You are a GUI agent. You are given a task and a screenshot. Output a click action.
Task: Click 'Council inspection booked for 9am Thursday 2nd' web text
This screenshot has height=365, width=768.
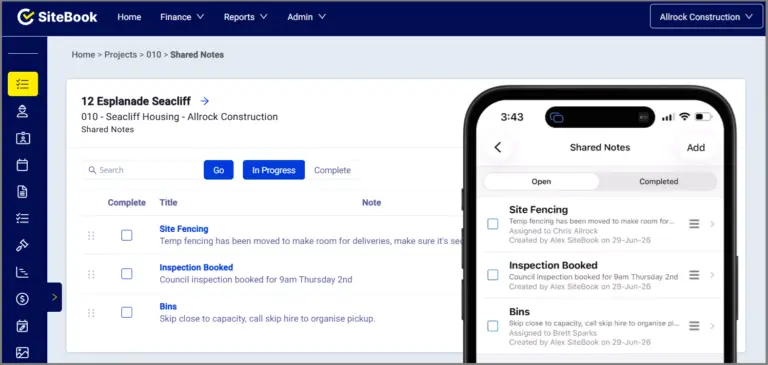[x=256, y=280]
